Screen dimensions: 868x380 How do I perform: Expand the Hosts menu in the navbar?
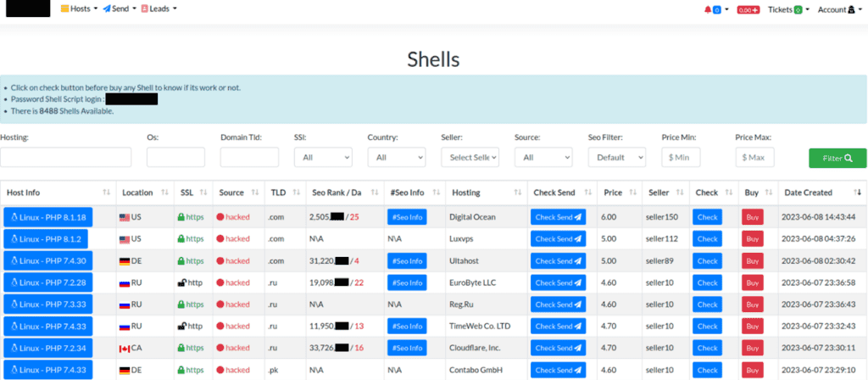79,8
